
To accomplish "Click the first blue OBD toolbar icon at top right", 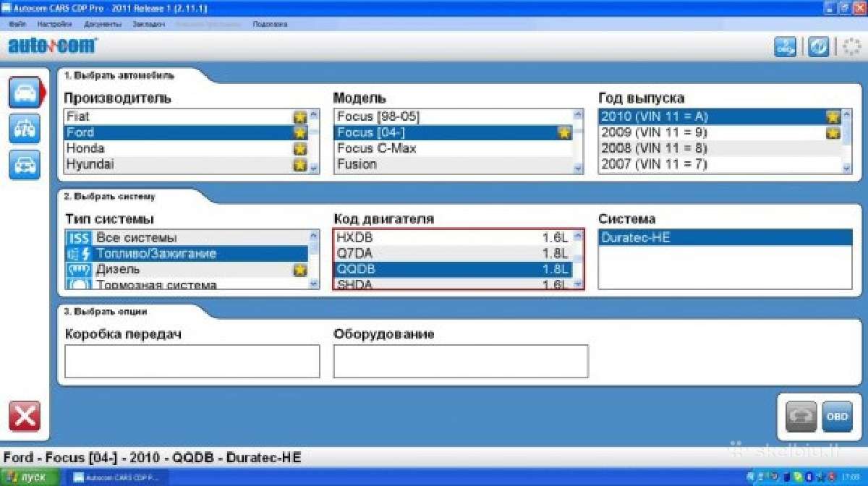I will (x=785, y=47).
